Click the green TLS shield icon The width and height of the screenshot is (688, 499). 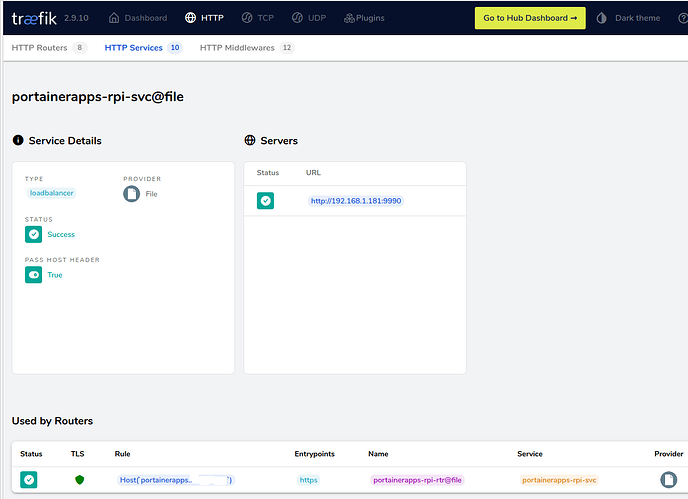coord(79,480)
